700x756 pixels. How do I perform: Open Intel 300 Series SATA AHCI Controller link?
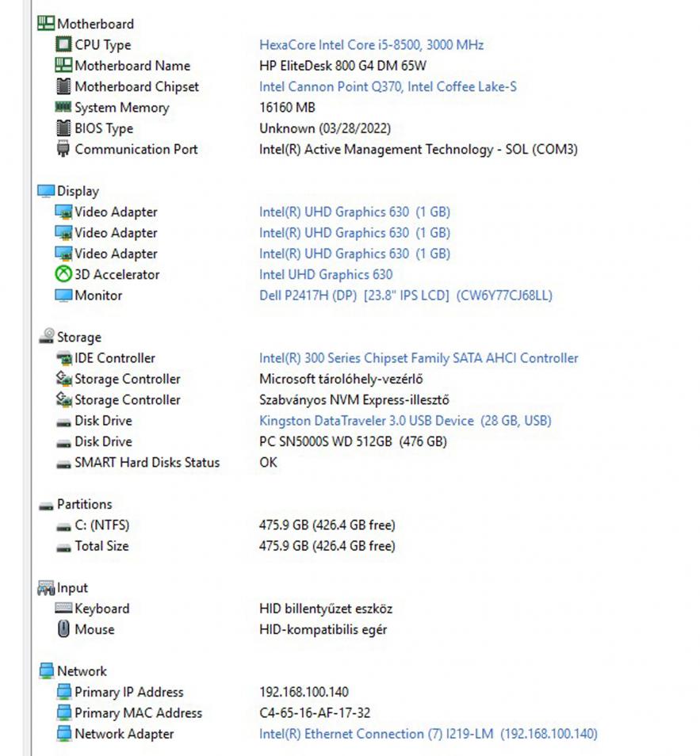pos(419,357)
